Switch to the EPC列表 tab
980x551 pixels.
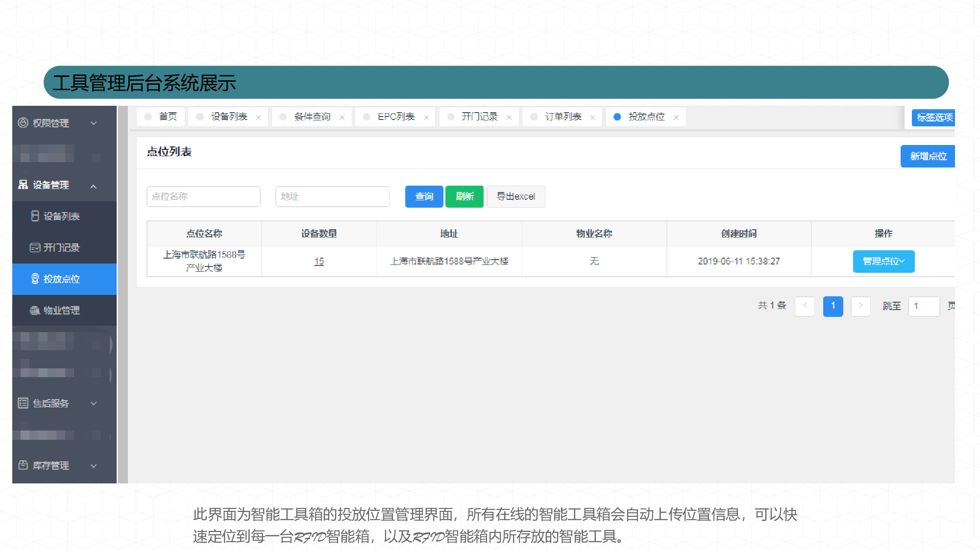pyautogui.click(x=395, y=117)
